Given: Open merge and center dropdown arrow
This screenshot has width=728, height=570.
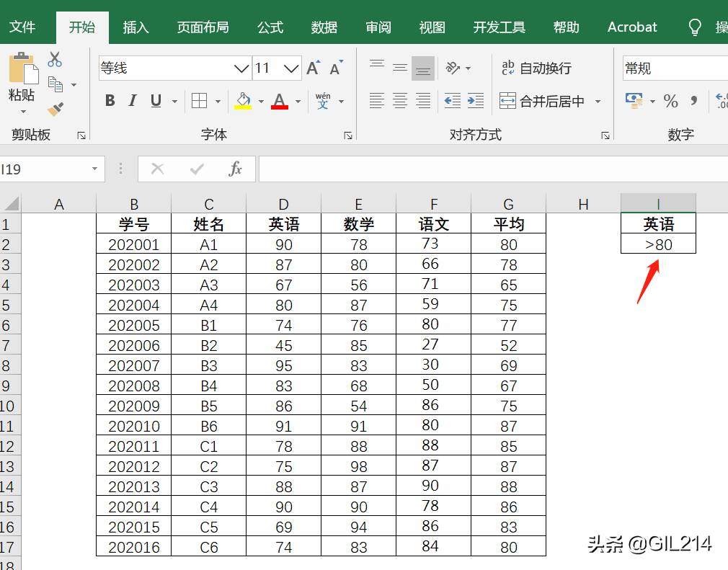Looking at the screenshot, I should [x=598, y=101].
